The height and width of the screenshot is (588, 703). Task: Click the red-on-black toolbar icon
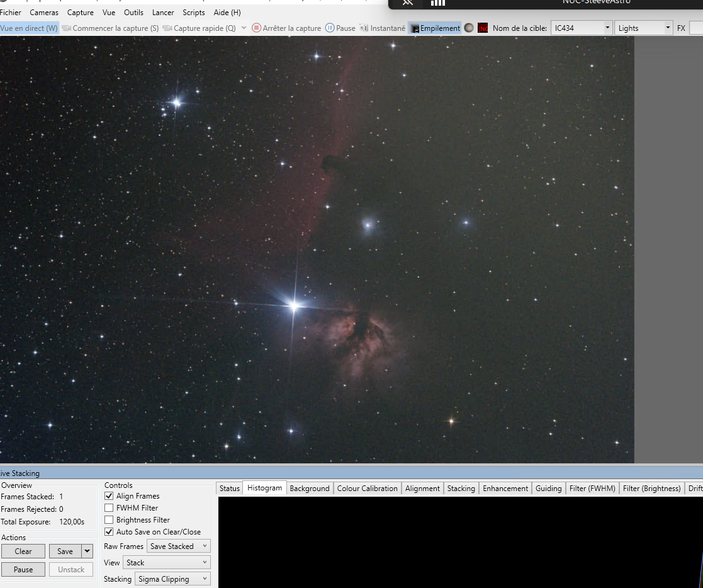pyautogui.click(x=483, y=28)
